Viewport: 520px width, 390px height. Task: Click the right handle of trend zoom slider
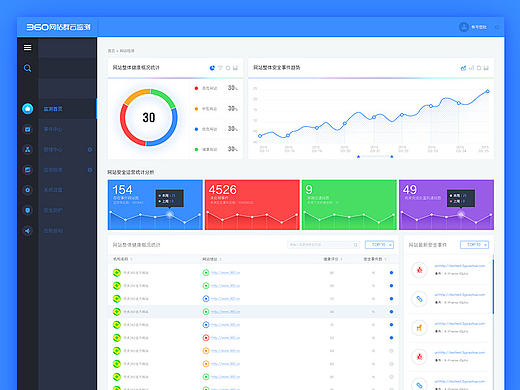tap(392, 156)
